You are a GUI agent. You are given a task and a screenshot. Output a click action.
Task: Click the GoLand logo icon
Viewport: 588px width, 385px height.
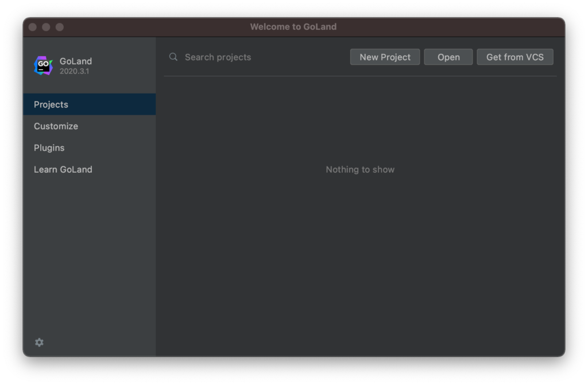(43, 66)
